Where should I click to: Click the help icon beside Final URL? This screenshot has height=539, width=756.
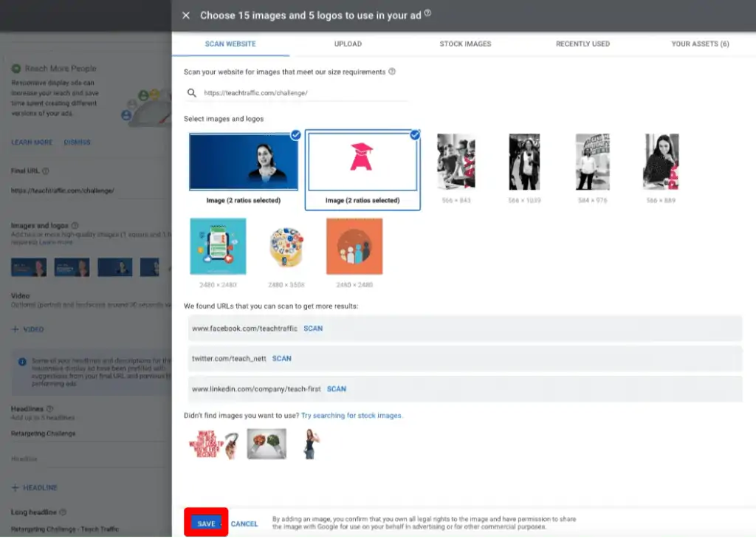pyautogui.click(x=45, y=171)
